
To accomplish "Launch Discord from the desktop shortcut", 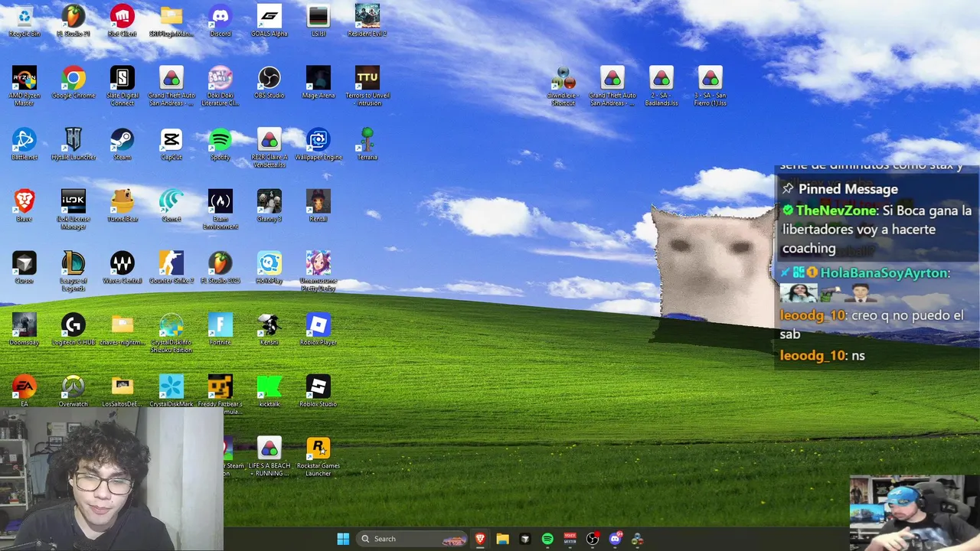I will (x=220, y=21).
